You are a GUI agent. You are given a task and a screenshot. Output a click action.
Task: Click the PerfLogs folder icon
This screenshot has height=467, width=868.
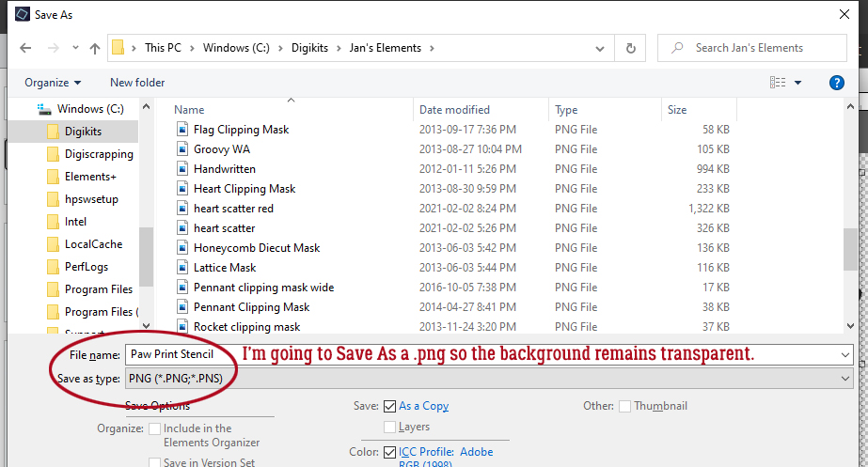point(54,267)
